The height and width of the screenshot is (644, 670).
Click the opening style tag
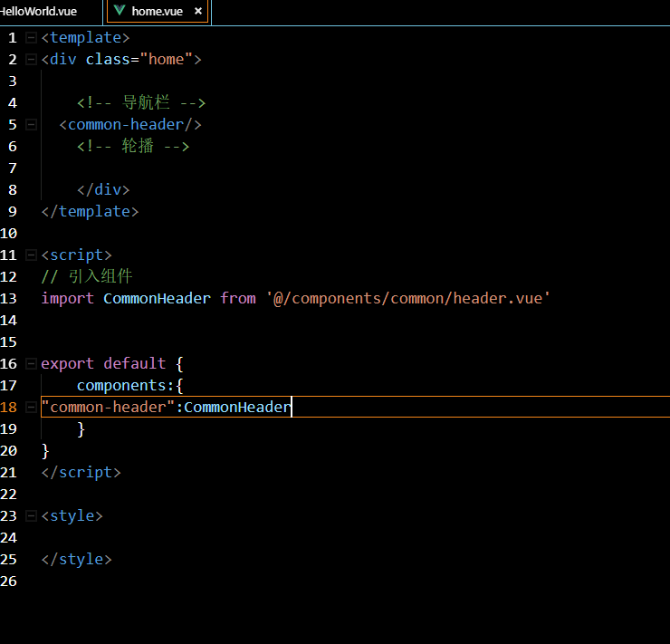pyautogui.click(x=72, y=515)
